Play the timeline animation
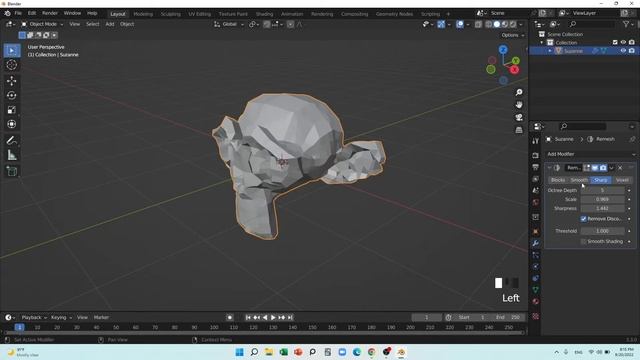 pyautogui.click(x=273, y=318)
